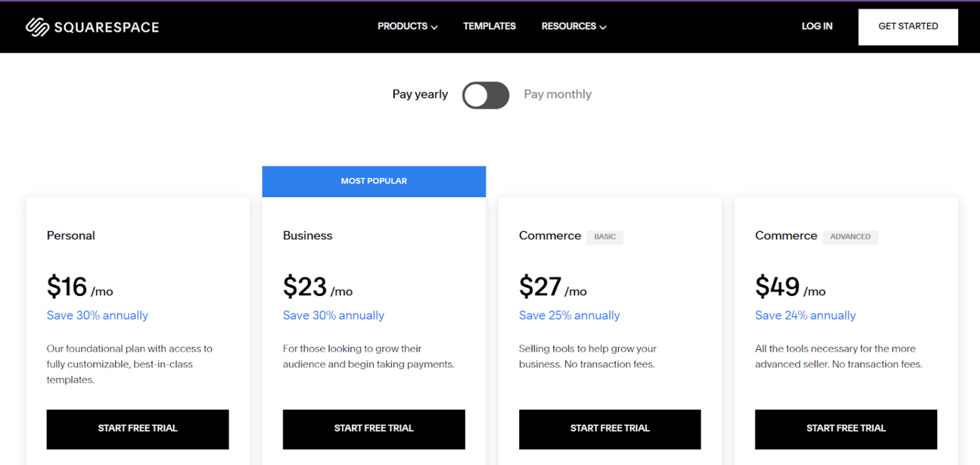Start free trial for Commerce Basic plan
Image resolution: width=980 pixels, height=465 pixels.
click(610, 429)
